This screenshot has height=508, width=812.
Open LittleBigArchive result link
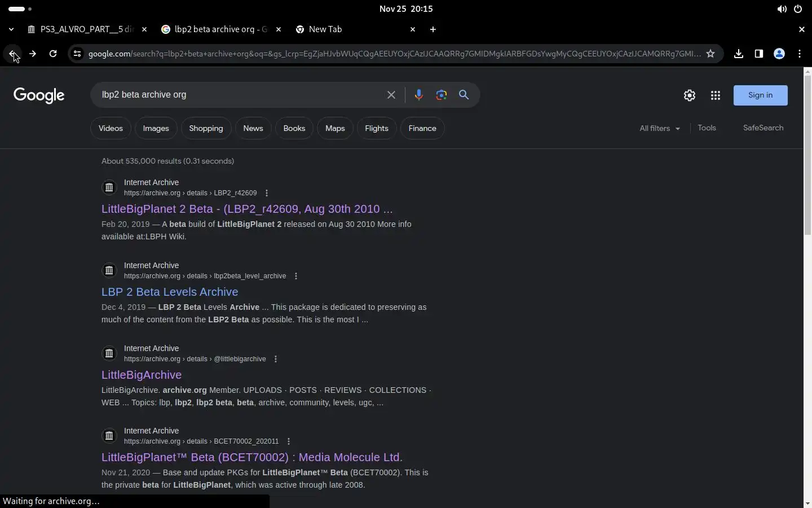[142, 375]
